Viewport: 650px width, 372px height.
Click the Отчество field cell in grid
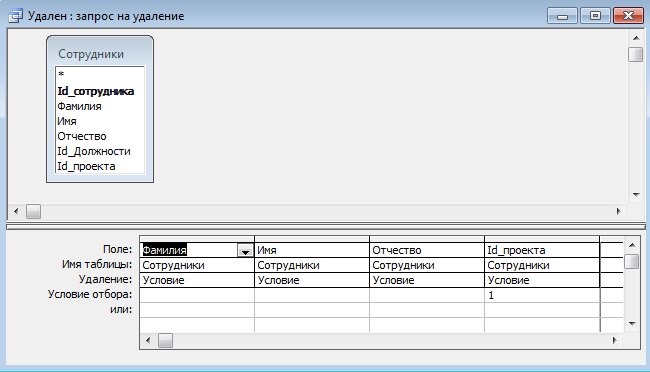pyautogui.click(x=427, y=250)
